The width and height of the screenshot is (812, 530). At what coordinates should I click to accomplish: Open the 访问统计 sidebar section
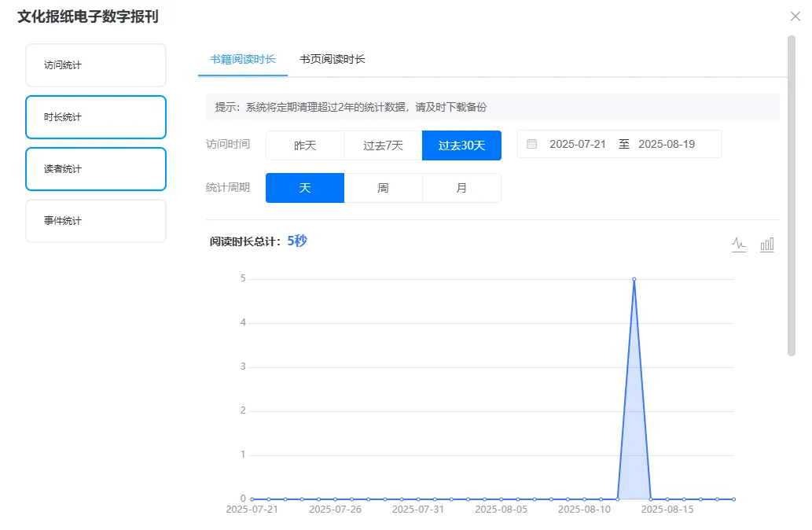pyautogui.click(x=96, y=65)
